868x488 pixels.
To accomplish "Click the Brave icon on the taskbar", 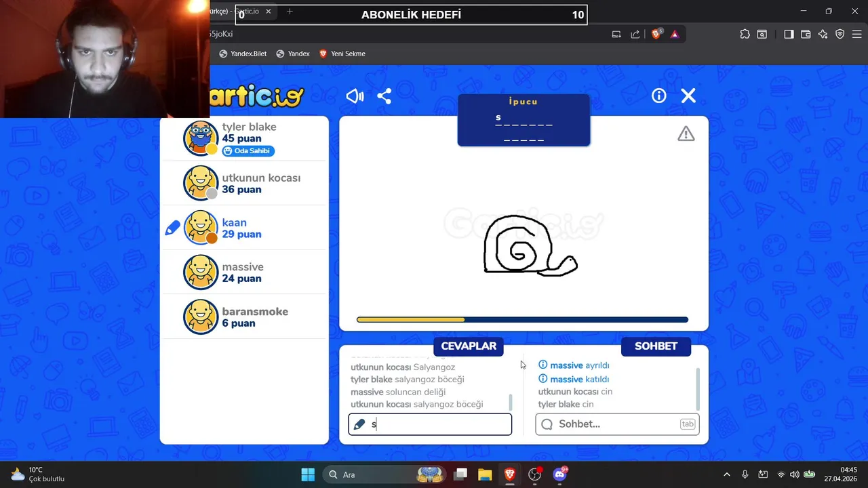I will click(x=509, y=474).
